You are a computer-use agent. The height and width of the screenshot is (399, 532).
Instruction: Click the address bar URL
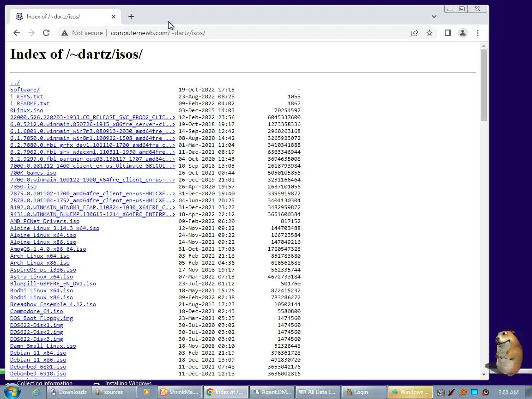coord(158,33)
